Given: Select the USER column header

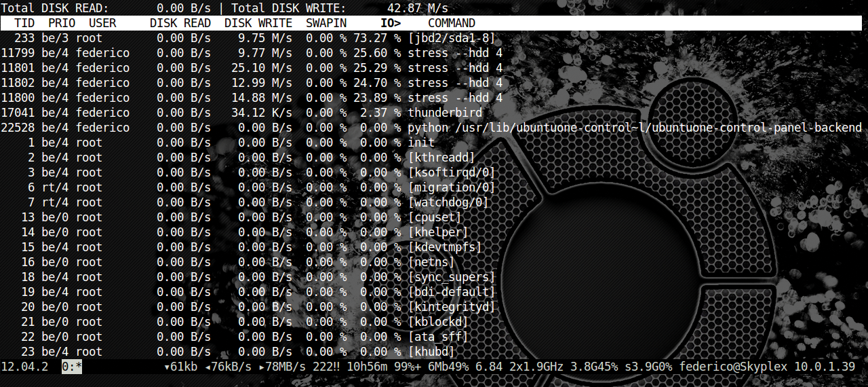Looking at the screenshot, I should point(102,23).
